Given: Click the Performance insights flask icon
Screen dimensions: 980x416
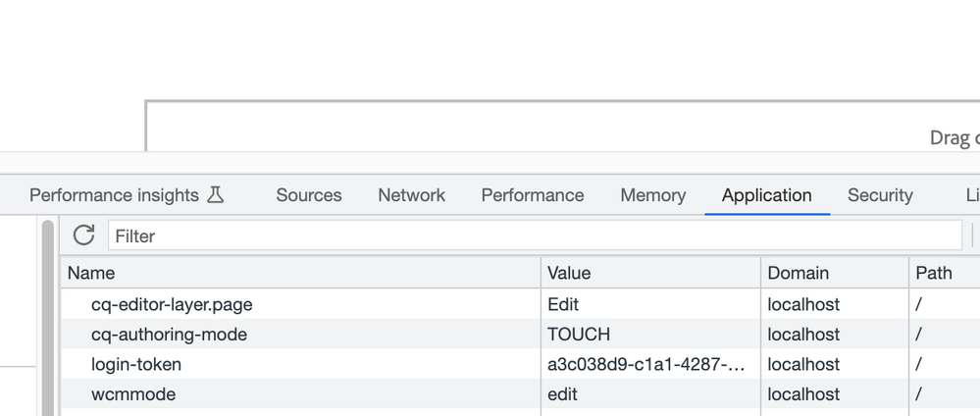Looking at the screenshot, I should point(216,195).
